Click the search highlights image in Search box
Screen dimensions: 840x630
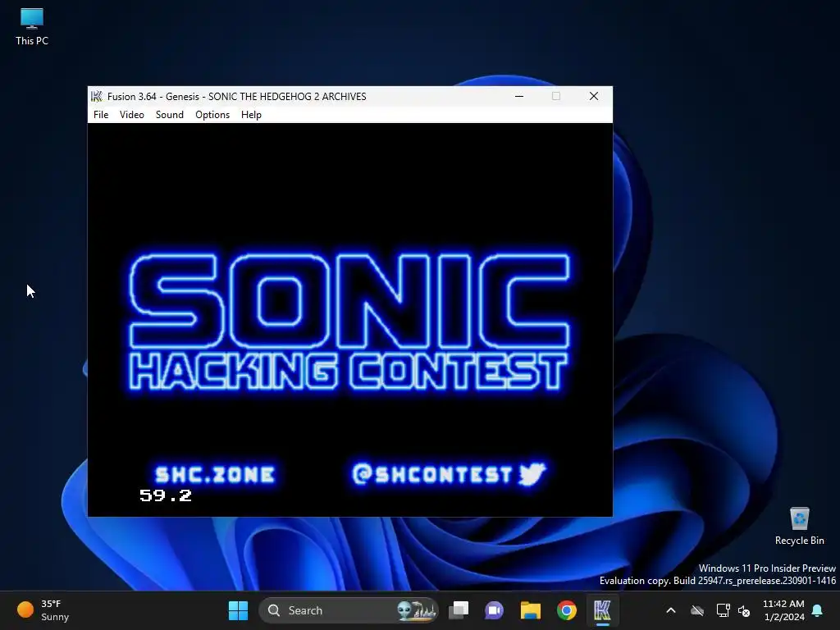click(416, 610)
